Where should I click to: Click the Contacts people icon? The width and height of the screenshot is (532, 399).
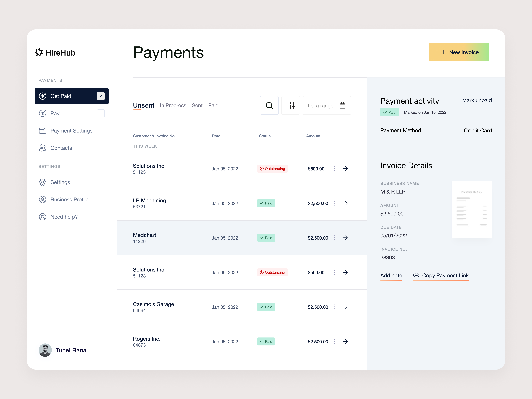pos(43,148)
